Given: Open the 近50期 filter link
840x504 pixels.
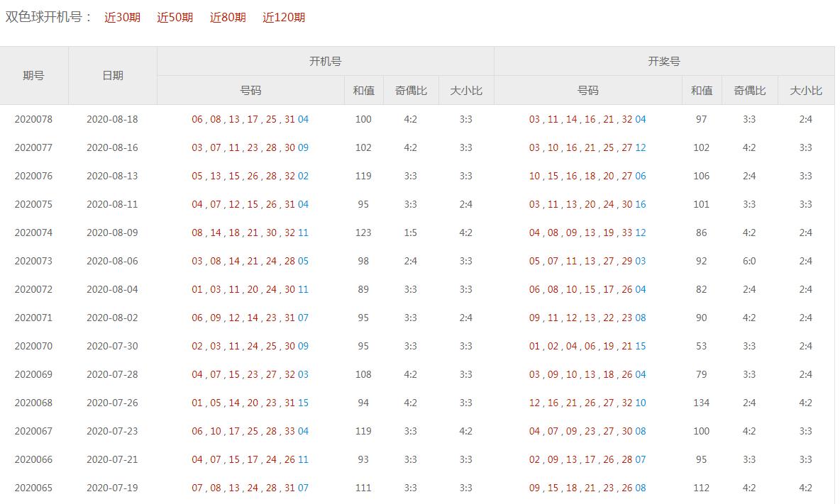Looking at the screenshot, I should pos(175,18).
